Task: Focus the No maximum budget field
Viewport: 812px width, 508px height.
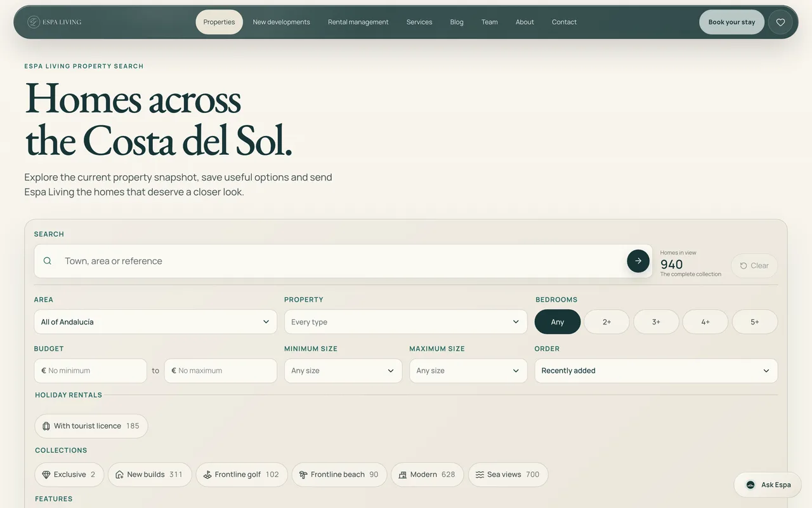Action: tap(221, 371)
